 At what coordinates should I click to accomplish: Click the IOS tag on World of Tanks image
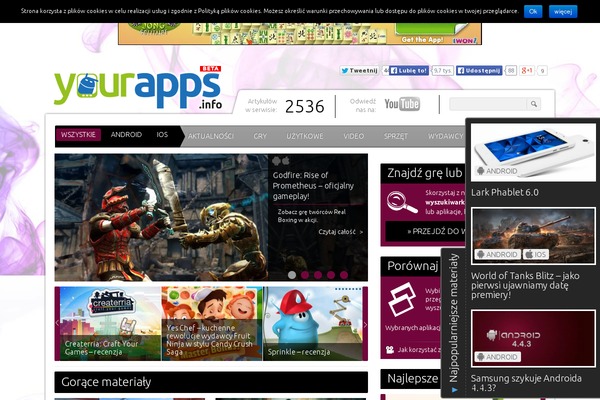(x=535, y=254)
